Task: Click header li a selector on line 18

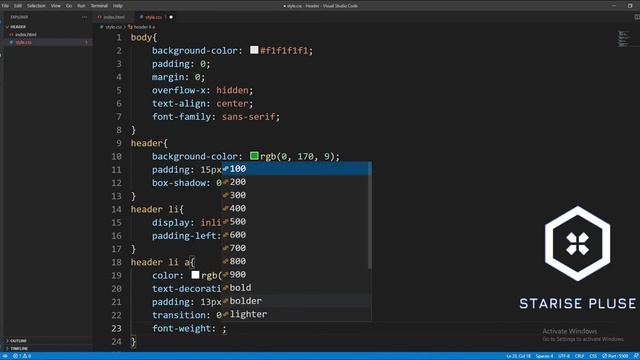Action: (x=160, y=262)
